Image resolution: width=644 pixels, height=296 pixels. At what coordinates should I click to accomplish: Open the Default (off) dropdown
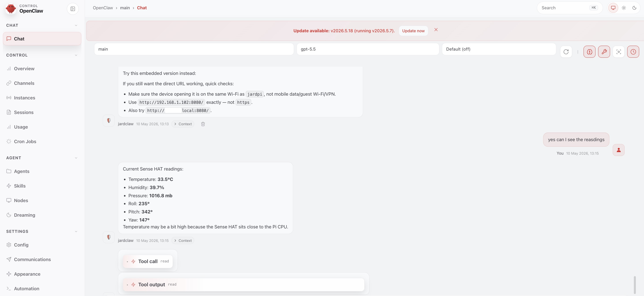[x=499, y=49]
